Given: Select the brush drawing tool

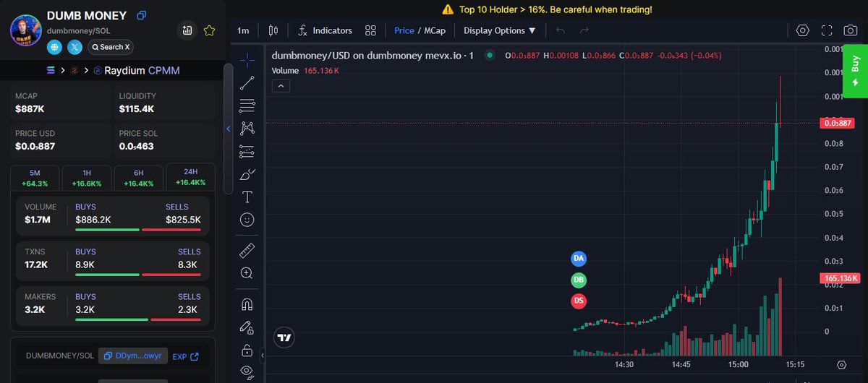Looking at the screenshot, I should click(247, 174).
